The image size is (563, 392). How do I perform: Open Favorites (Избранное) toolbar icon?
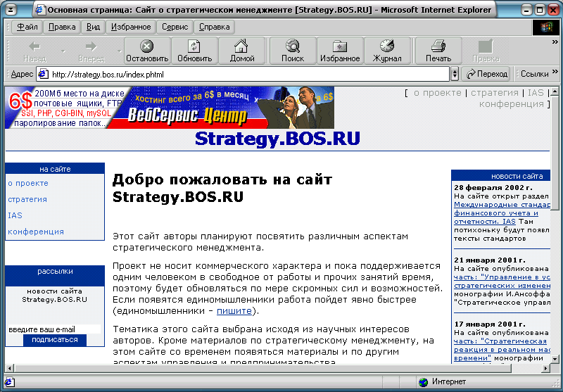tap(341, 51)
